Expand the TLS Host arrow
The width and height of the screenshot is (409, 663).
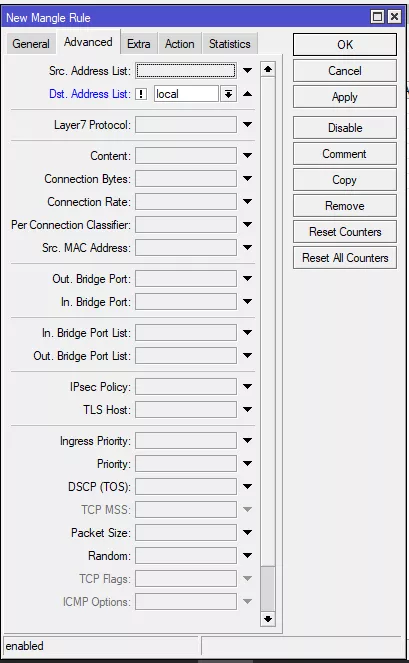(x=247, y=409)
